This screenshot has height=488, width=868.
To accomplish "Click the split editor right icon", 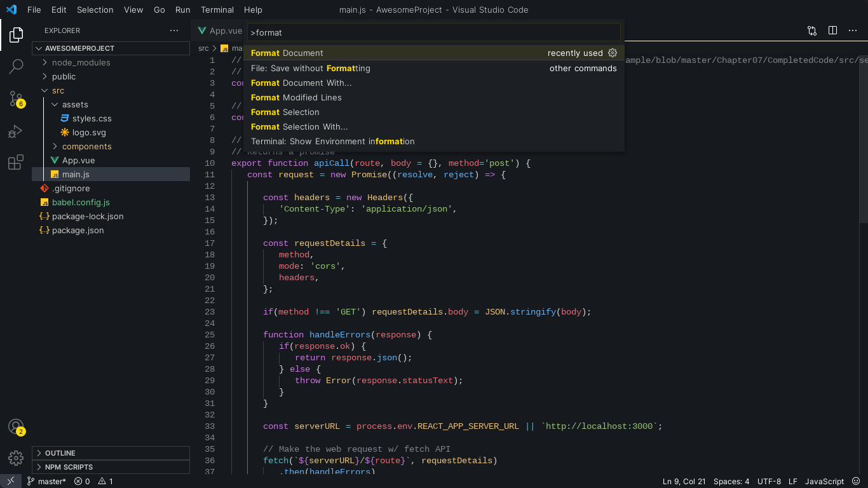I will tap(832, 30).
